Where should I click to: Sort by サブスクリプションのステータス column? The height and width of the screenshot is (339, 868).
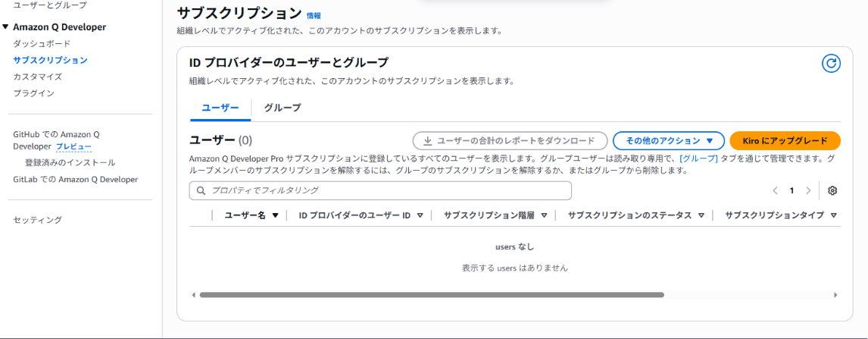(x=701, y=215)
